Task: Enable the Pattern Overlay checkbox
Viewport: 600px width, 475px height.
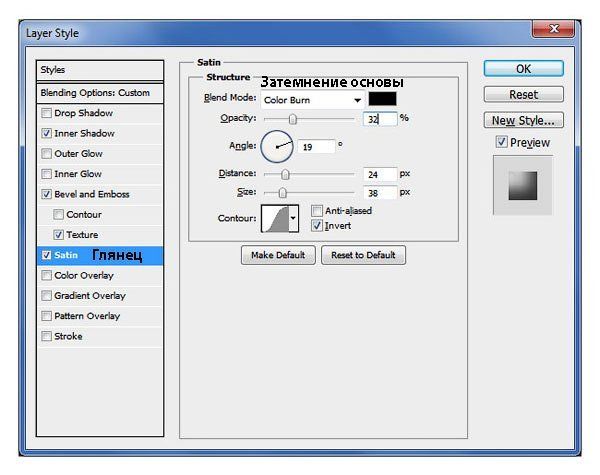Action: (x=46, y=316)
